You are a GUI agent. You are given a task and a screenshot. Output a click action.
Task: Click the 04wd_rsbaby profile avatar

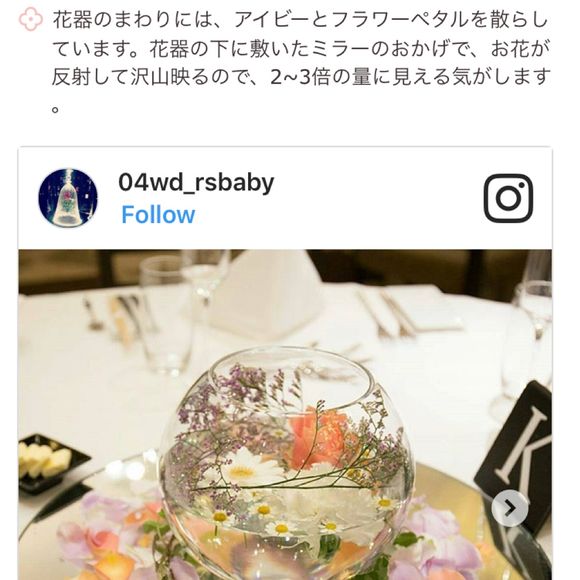[68, 198]
